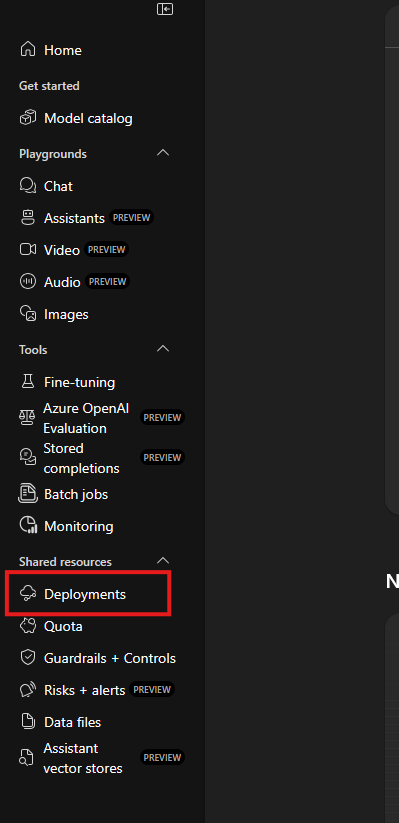This screenshot has width=399, height=823.
Task: Click the Quota piggy bank icon
Action: tap(28, 626)
